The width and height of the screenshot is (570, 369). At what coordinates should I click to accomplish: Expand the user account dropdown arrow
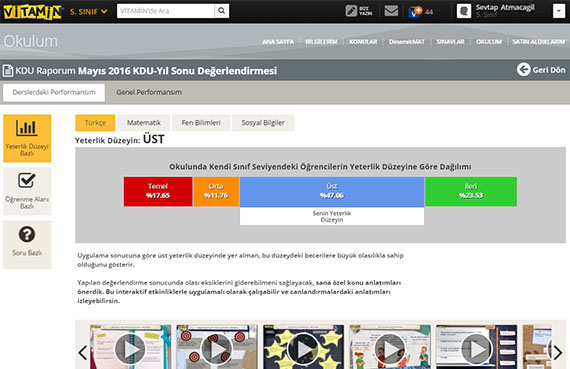[559, 11]
